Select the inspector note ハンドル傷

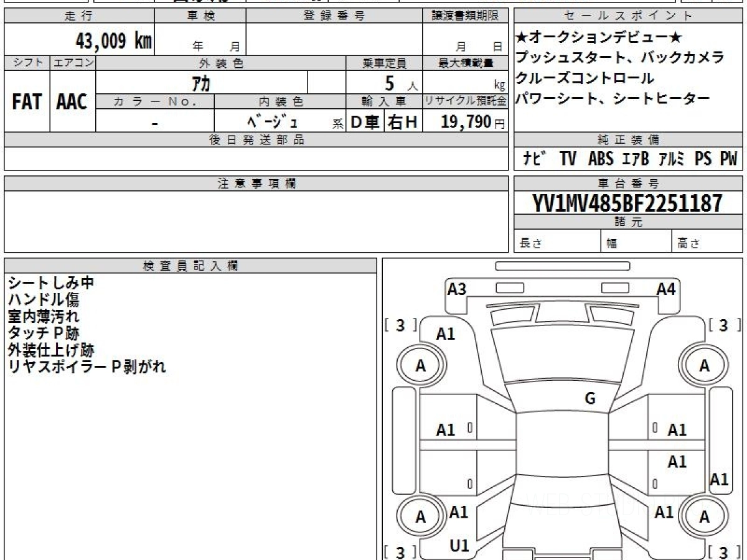click(x=44, y=300)
